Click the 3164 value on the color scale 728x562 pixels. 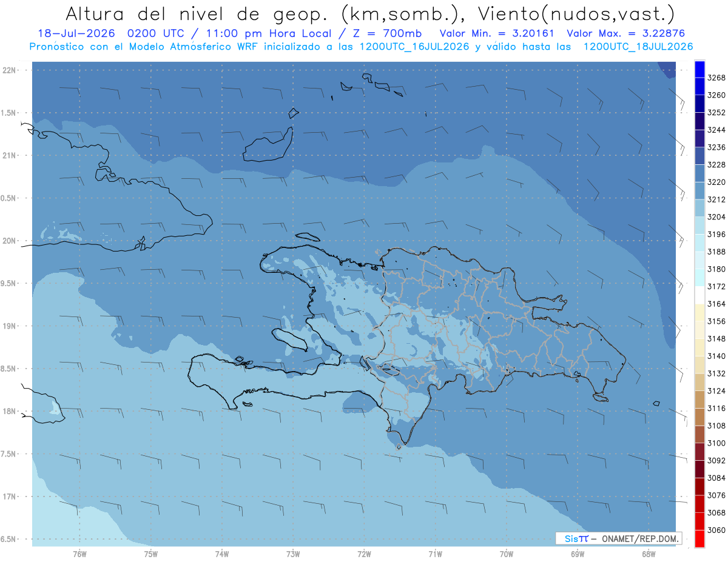(x=716, y=304)
